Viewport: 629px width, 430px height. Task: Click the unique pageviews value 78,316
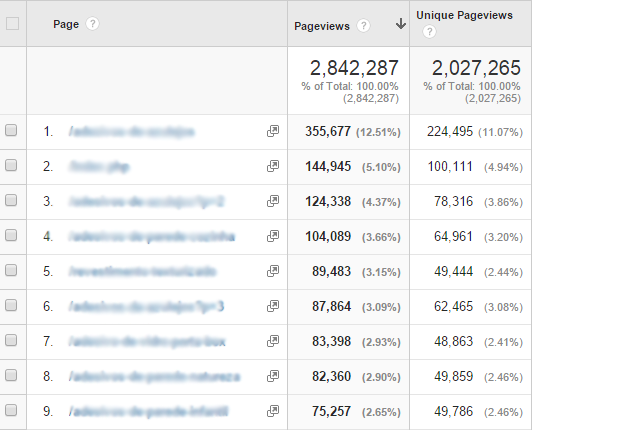(453, 201)
